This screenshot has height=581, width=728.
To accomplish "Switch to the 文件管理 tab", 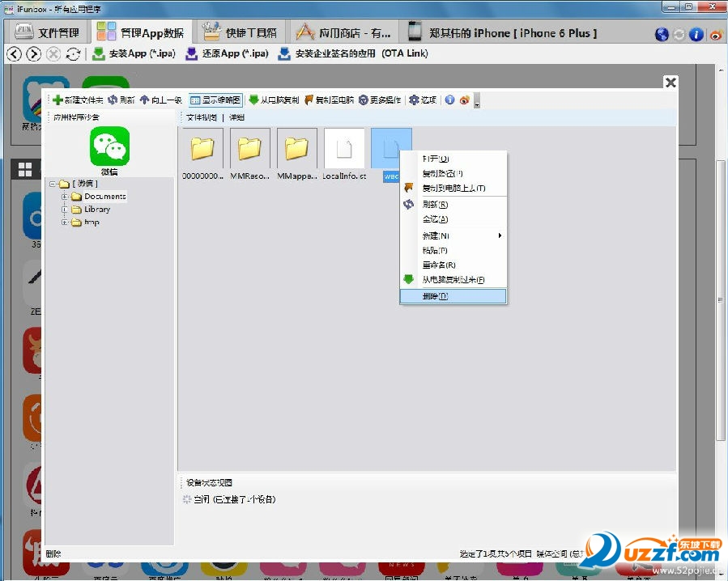I will (46, 32).
